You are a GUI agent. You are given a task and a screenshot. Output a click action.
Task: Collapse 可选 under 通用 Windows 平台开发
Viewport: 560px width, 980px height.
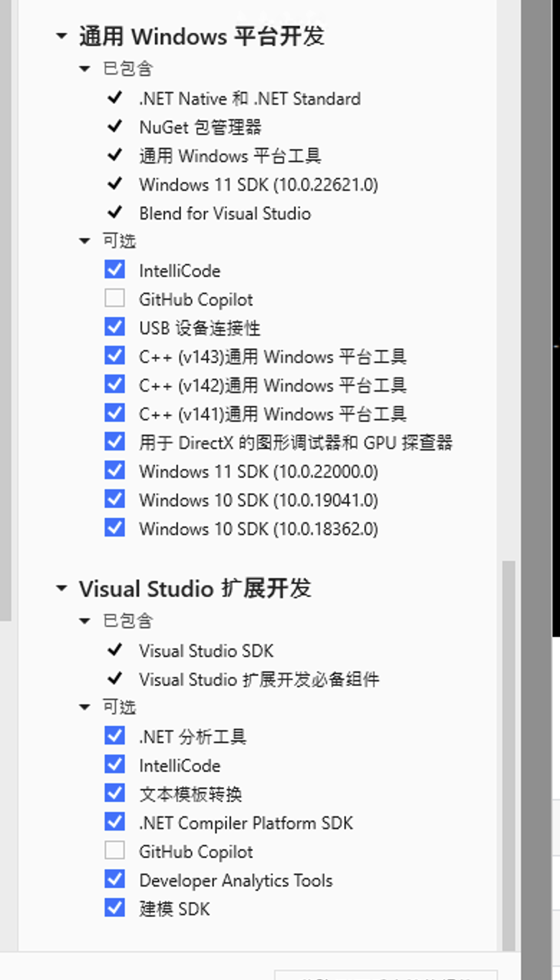85,241
